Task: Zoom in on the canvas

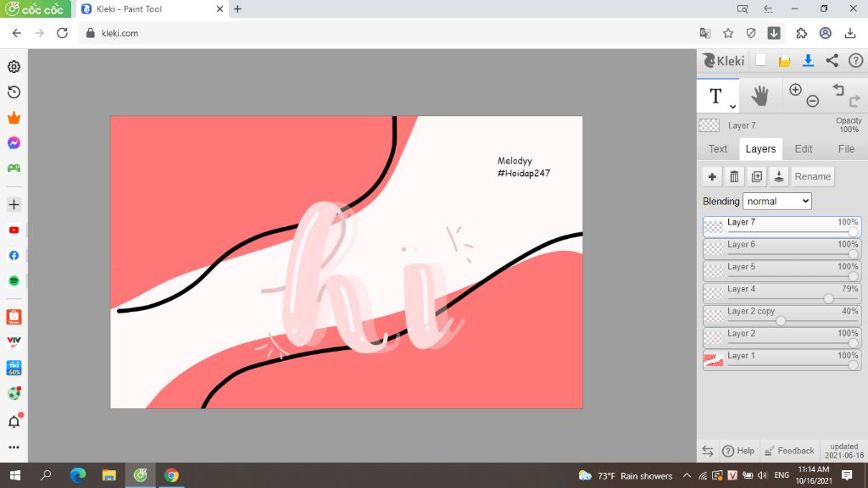Action: coord(795,90)
